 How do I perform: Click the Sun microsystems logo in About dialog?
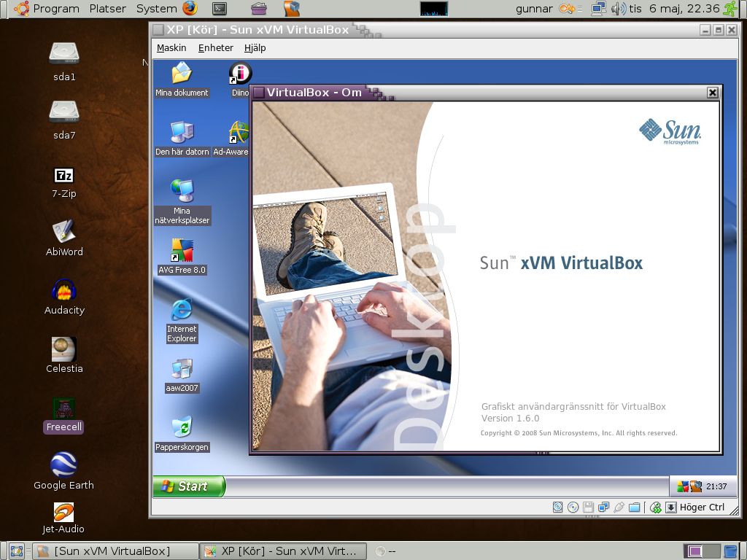click(x=670, y=131)
